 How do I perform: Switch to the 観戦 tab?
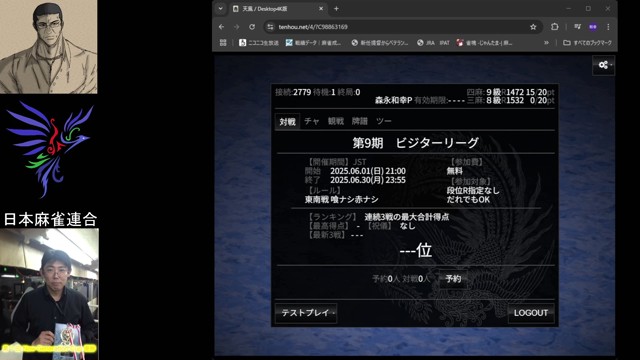(x=336, y=121)
